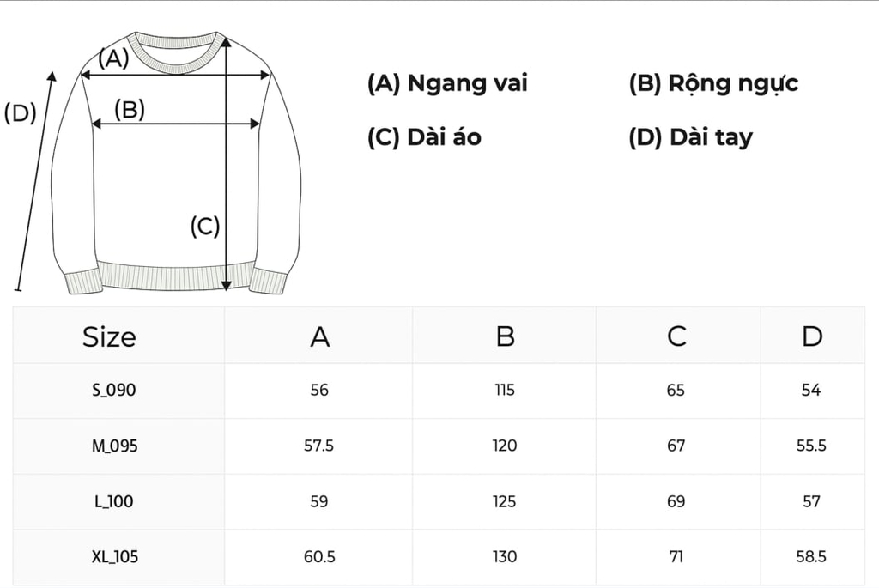The height and width of the screenshot is (588, 879).
Task: Select the S_090 size row label
Action: pyautogui.click(x=113, y=391)
